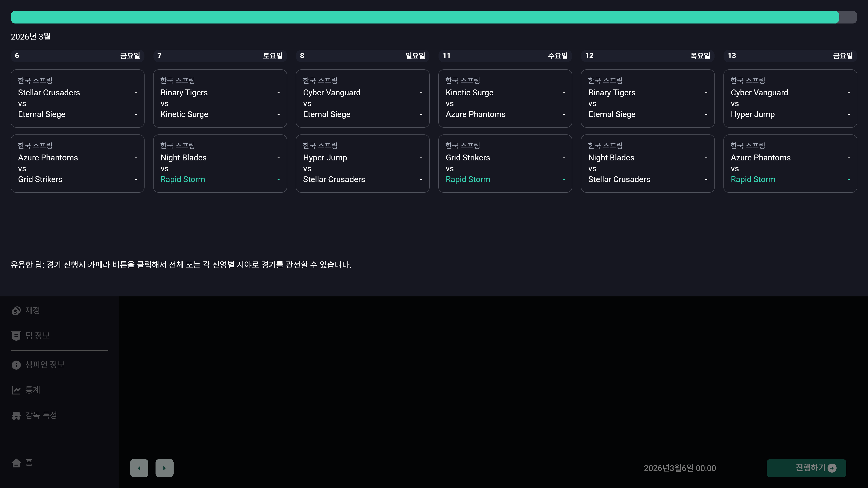Click the previous page arrow button
This screenshot has height=488, width=868.
(x=139, y=468)
